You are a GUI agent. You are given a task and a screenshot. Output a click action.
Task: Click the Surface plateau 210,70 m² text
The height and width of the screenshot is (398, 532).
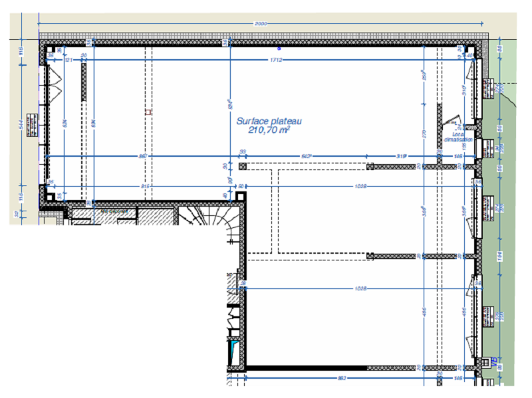269,125
